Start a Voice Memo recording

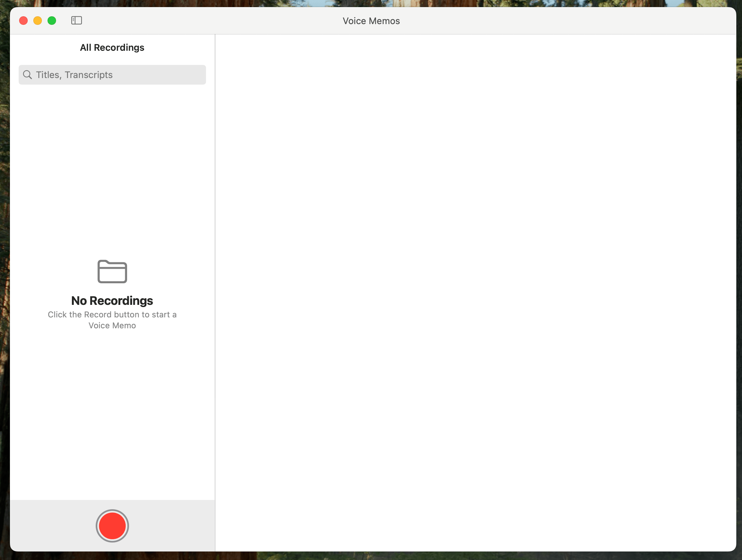click(x=112, y=526)
